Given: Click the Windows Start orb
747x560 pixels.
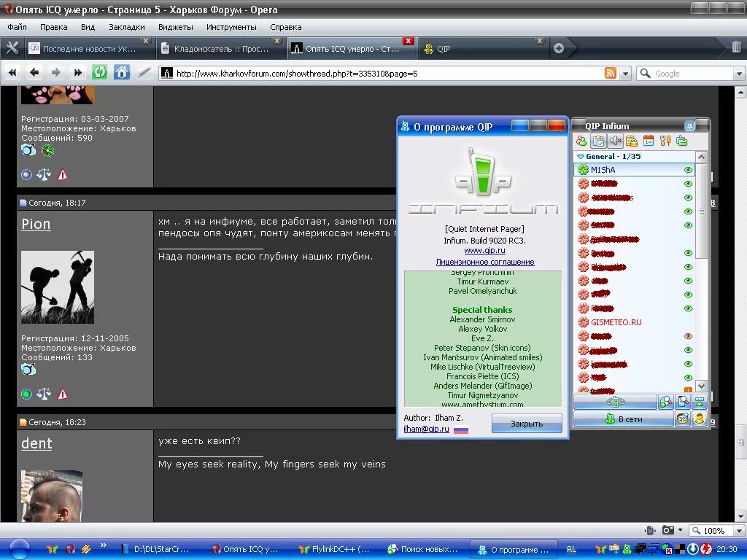Looking at the screenshot, I should tap(19, 550).
